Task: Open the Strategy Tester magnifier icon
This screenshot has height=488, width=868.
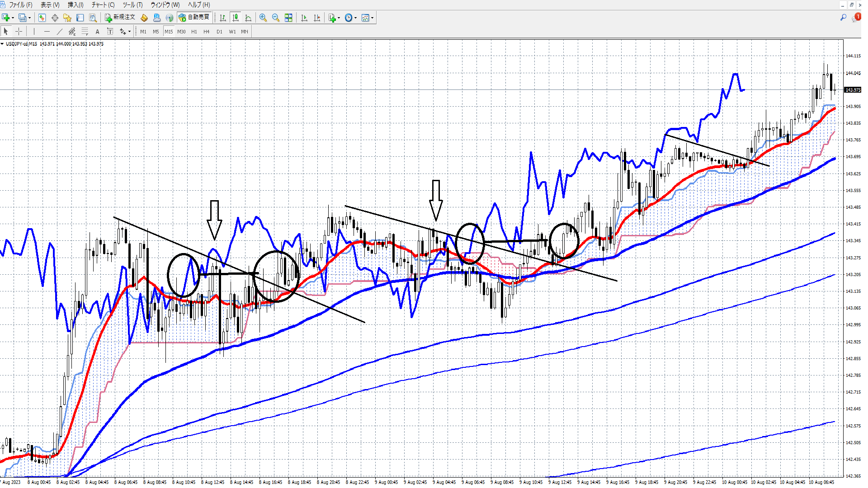Action: point(93,18)
